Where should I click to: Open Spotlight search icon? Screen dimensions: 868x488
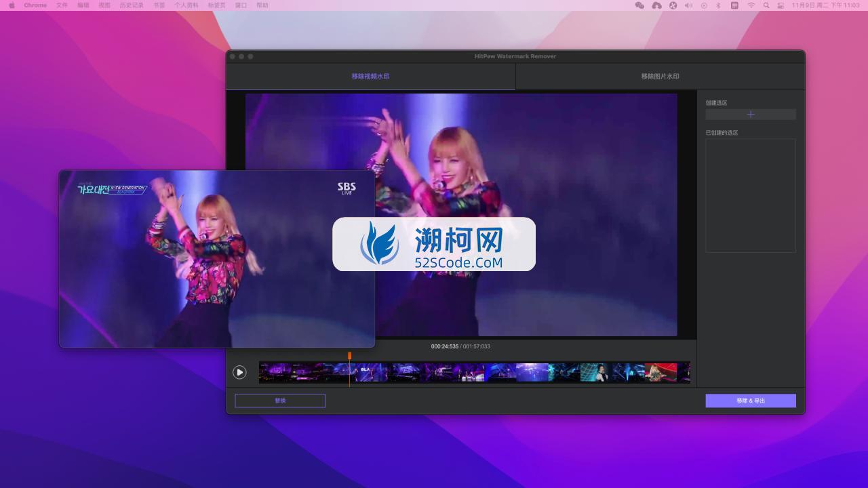(766, 5)
